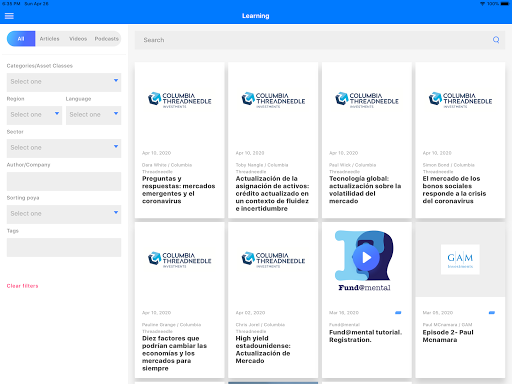Screen dimensions: 512x384
Task: Focus the Search field
Action: [320, 40]
